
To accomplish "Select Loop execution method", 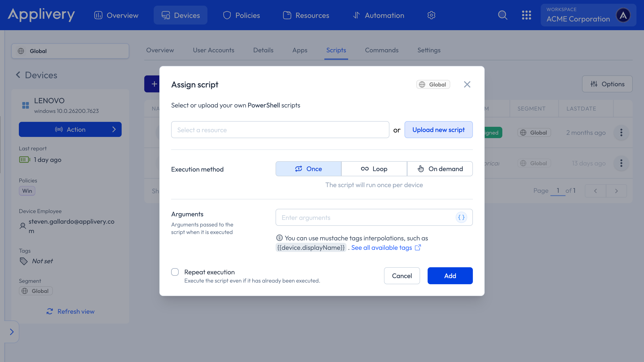I will click(x=374, y=169).
